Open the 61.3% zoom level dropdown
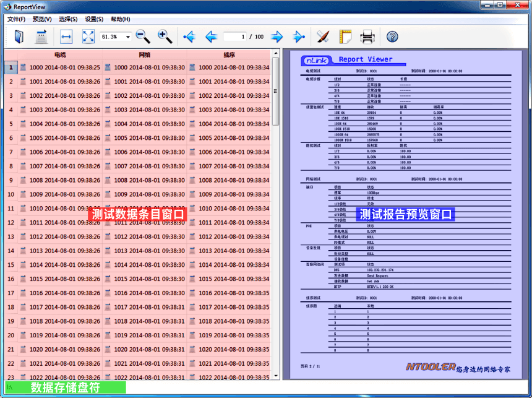This screenshot has height=398, width=532. [127, 37]
